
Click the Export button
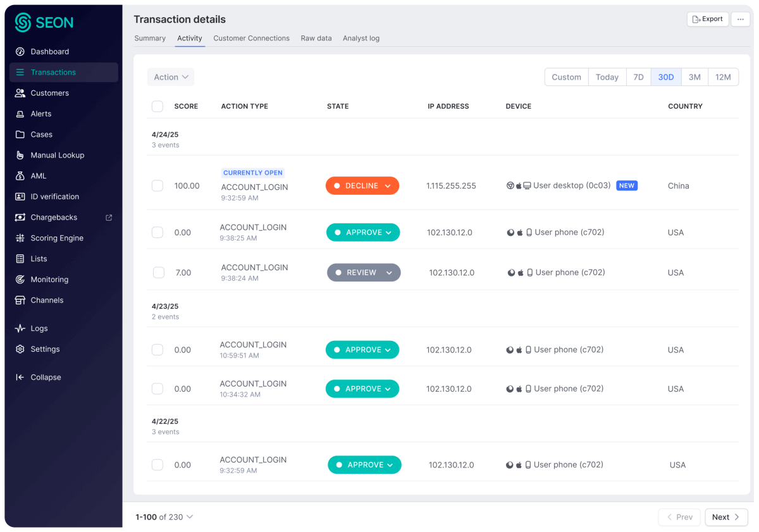tap(708, 19)
